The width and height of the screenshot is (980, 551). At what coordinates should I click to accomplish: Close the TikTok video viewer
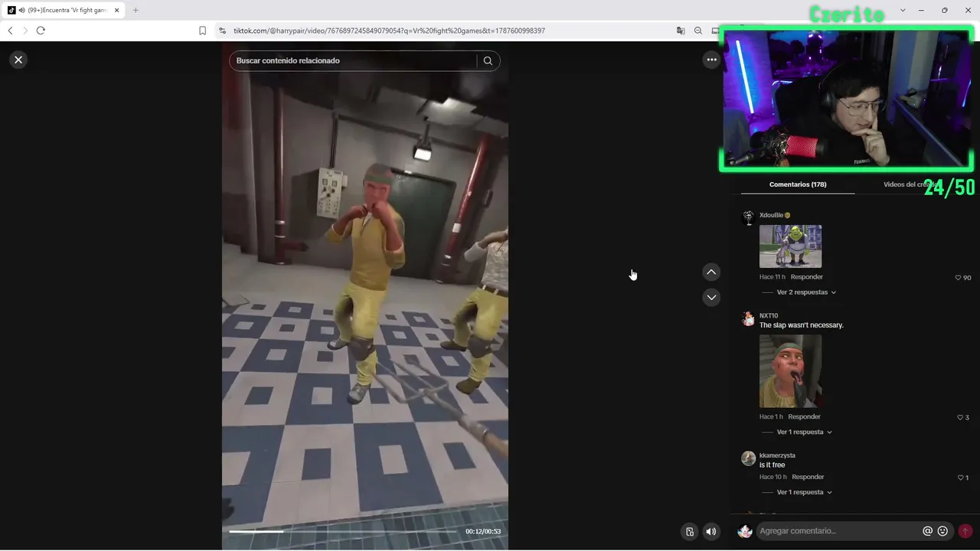(x=18, y=60)
